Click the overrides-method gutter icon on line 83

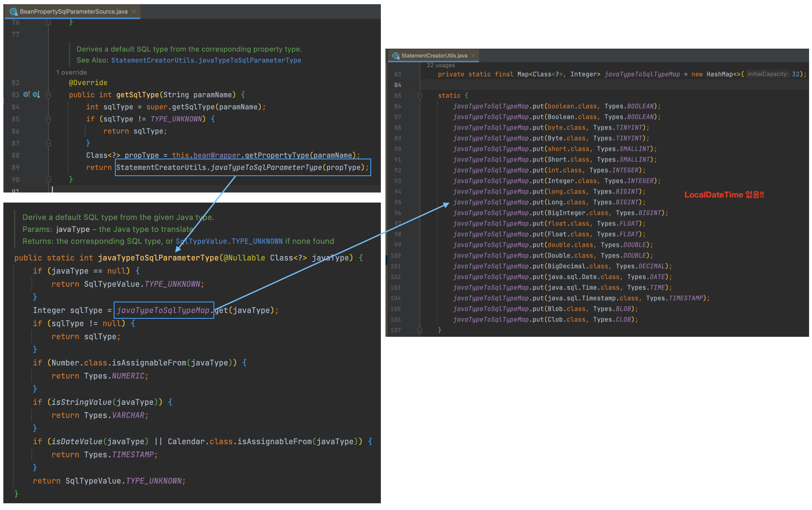click(x=26, y=94)
